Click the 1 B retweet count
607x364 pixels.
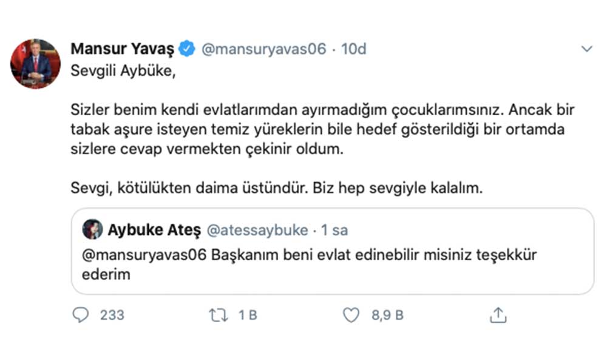248,315
